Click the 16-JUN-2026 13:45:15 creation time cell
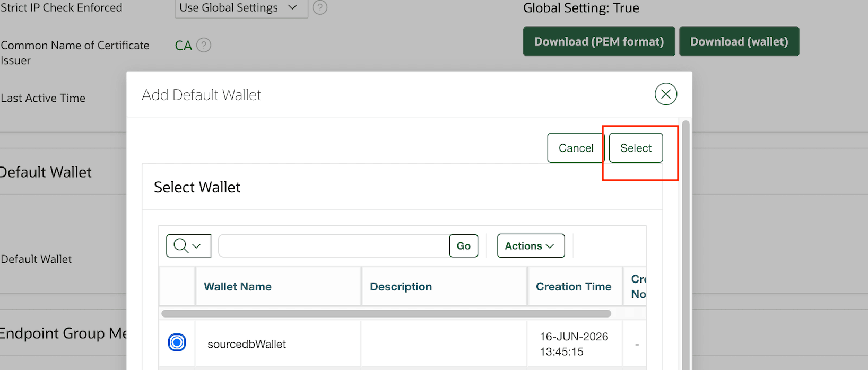 click(x=575, y=344)
